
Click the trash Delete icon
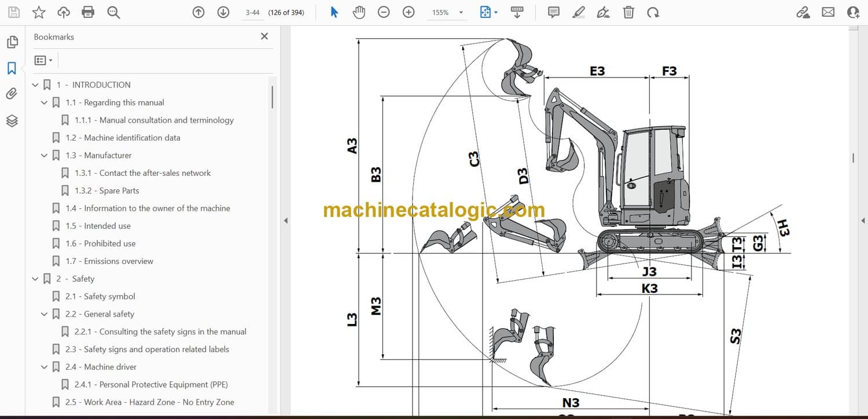point(628,12)
